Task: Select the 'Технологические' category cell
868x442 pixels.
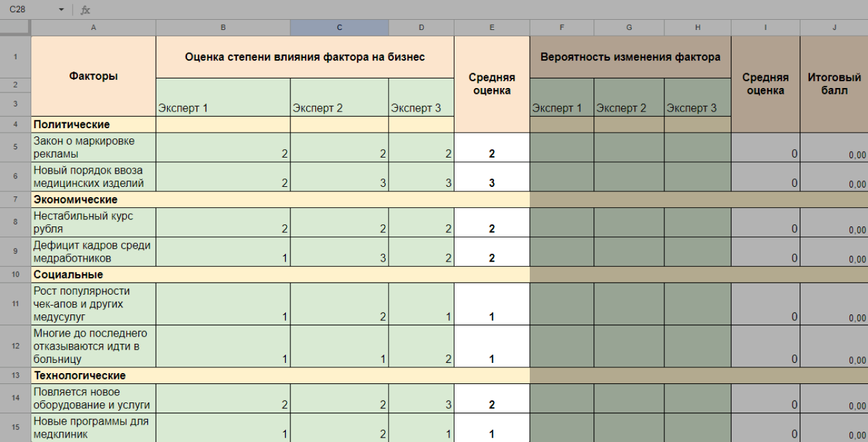Action: click(x=281, y=376)
